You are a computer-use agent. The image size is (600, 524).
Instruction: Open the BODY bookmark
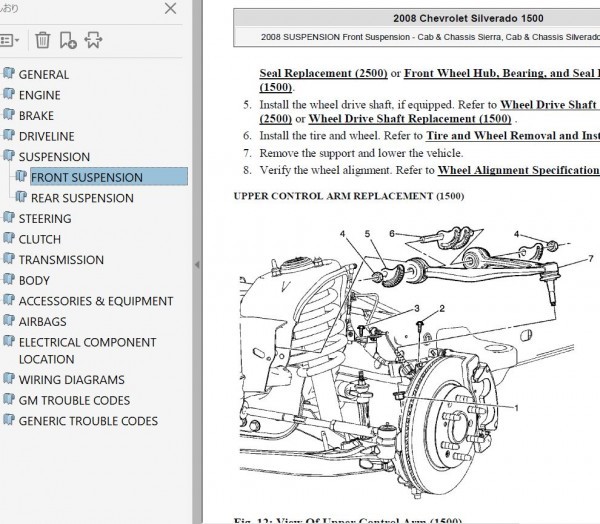(34, 281)
